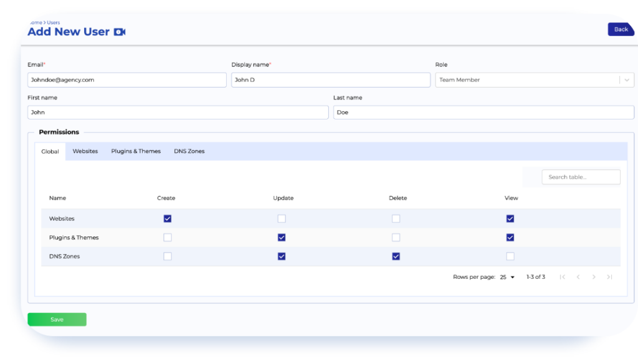Image resolution: width=638 pixels, height=364 pixels.
Task: Click the previous page pagination arrow
Action: 579,277
